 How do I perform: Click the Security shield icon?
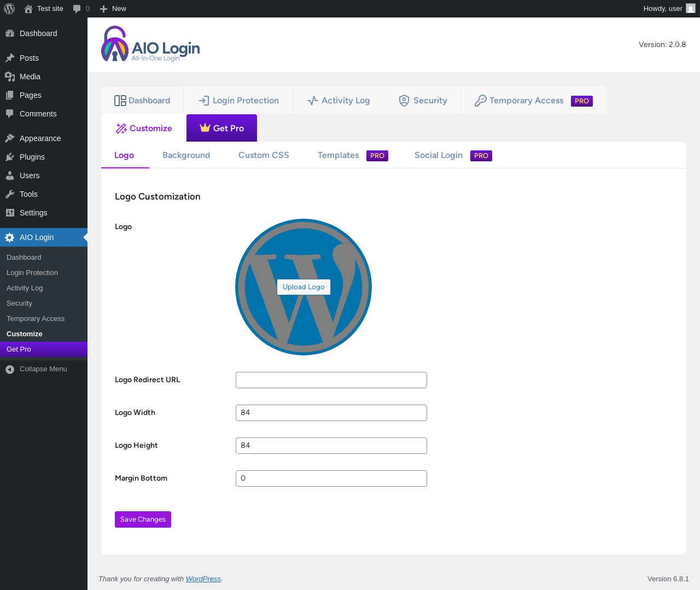coord(404,101)
